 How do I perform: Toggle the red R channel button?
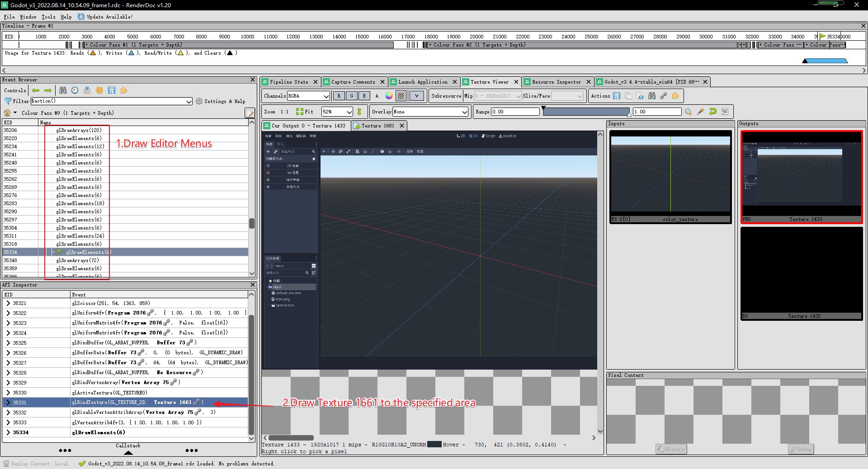(339, 96)
